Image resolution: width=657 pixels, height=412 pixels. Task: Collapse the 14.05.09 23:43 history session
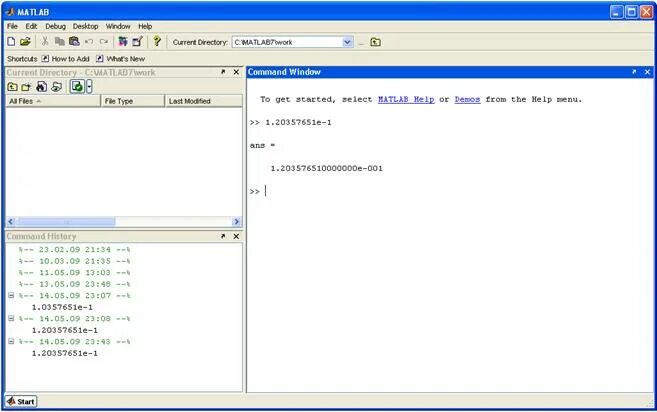11,342
